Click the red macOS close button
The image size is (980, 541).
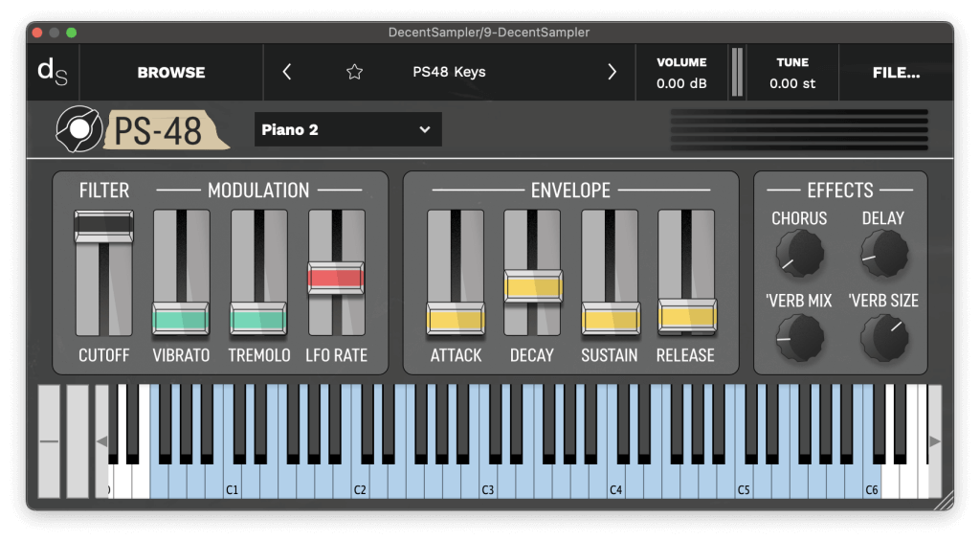click(x=37, y=33)
